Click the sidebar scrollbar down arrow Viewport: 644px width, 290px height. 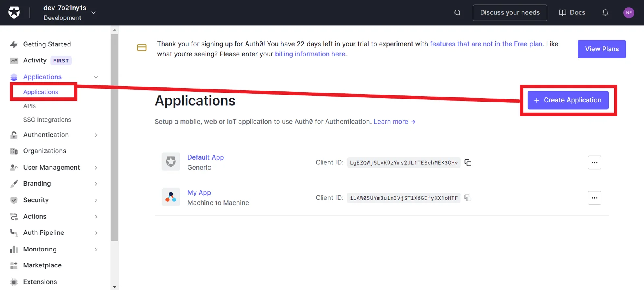pyautogui.click(x=115, y=287)
